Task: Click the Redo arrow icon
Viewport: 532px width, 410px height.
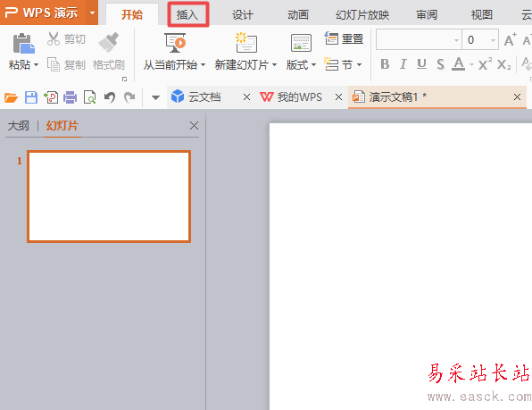Action: tap(129, 97)
